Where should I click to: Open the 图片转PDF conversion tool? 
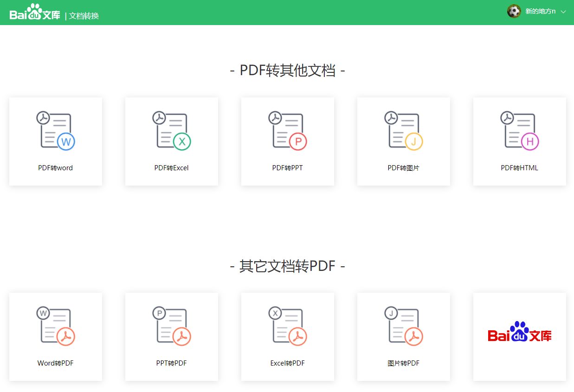pyautogui.click(x=403, y=336)
